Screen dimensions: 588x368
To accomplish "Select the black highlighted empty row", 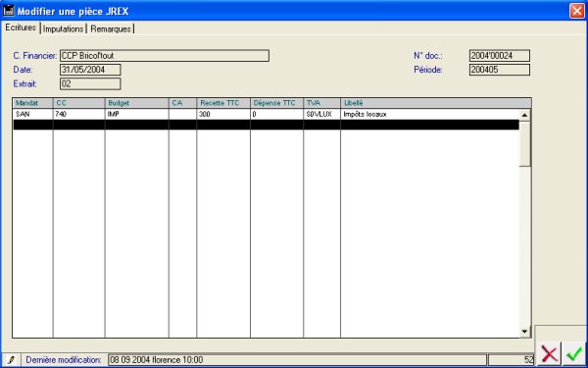I will click(267, 125).
